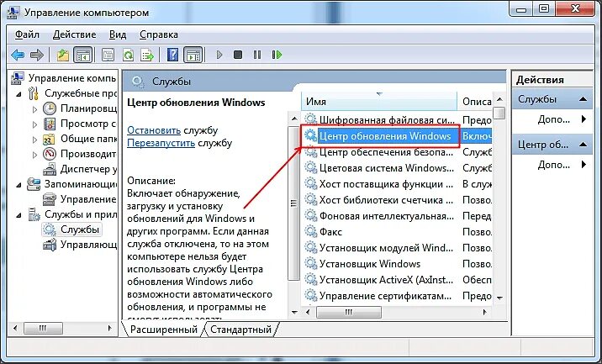602x364 pixels.
Task: Select Диспетчер устройств in the tree
Action: click(80, 169)
